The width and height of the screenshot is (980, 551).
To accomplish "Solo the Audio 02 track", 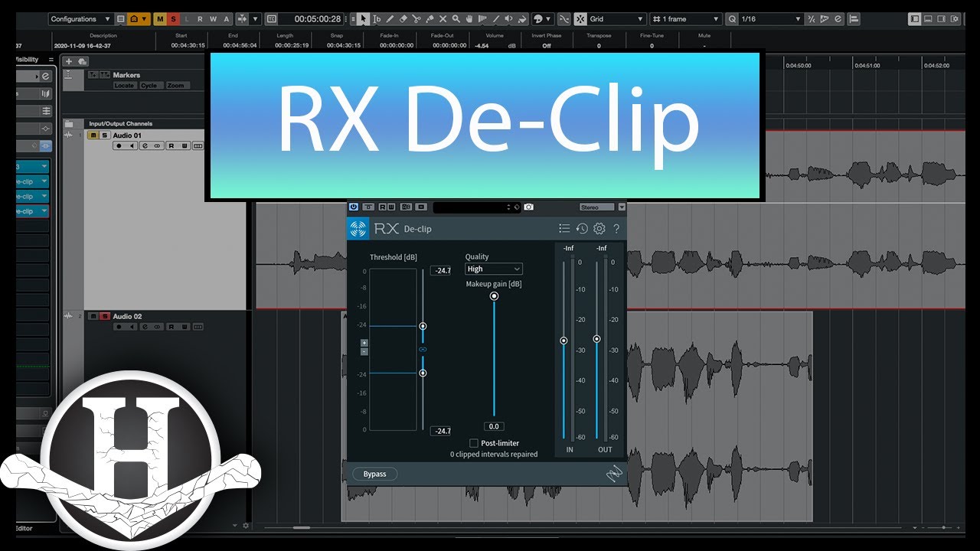I will 104,316.
